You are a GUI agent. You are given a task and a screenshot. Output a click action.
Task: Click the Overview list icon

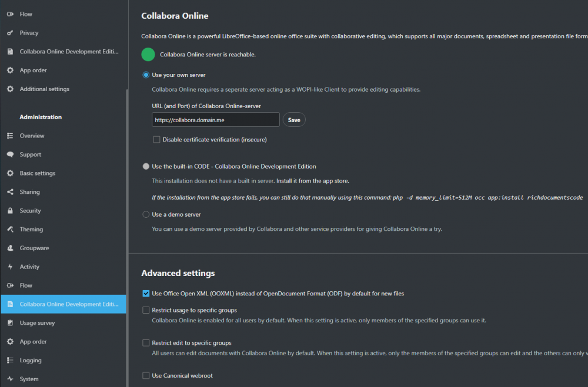pos(10,136)
